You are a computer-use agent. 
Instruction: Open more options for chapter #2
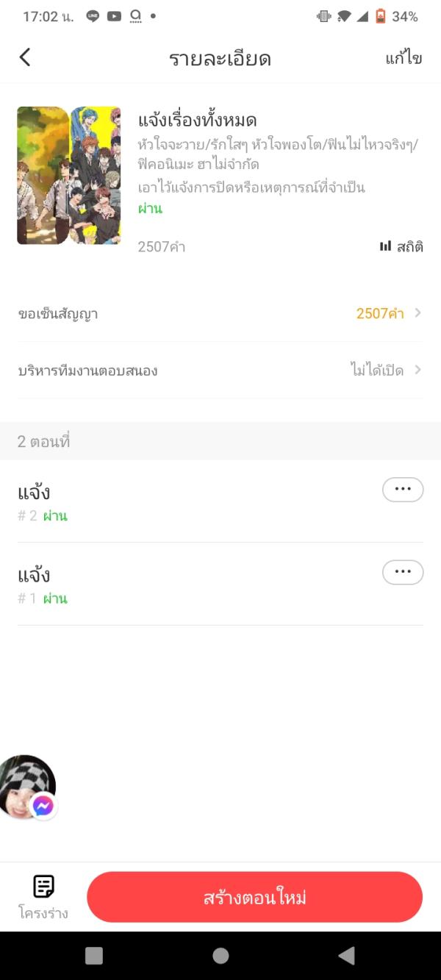(403, 490)
